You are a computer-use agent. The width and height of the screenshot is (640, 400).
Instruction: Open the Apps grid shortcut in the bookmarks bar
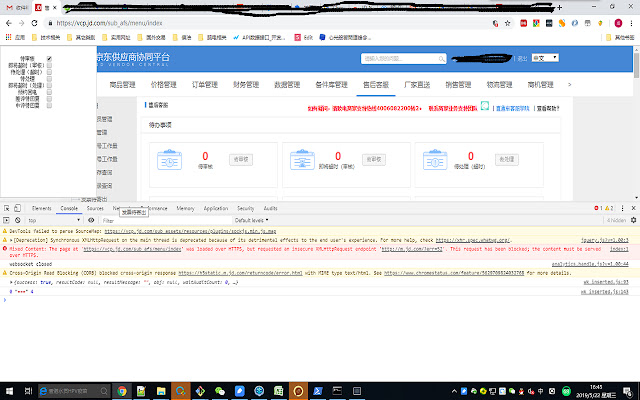click(8, 37)
